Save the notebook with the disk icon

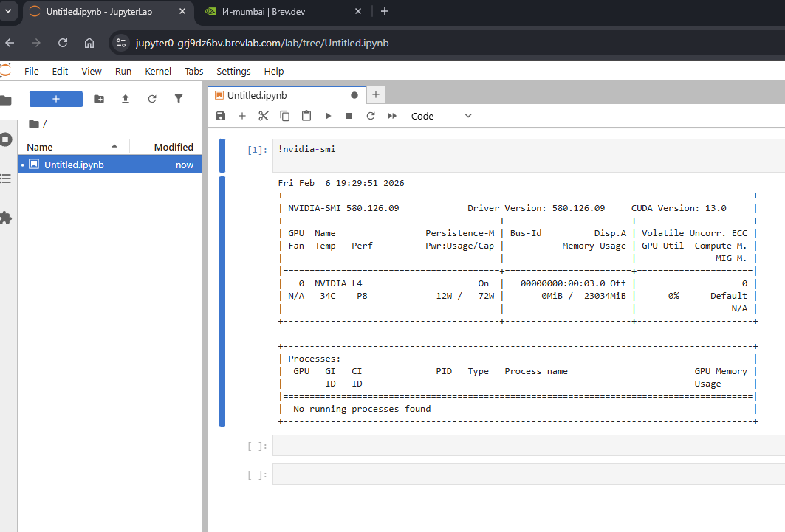point(221,116)
